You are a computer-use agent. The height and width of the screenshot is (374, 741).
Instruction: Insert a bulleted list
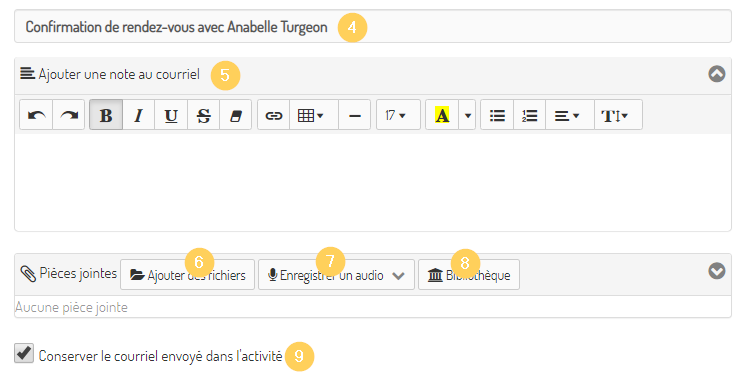pos(497,115)
